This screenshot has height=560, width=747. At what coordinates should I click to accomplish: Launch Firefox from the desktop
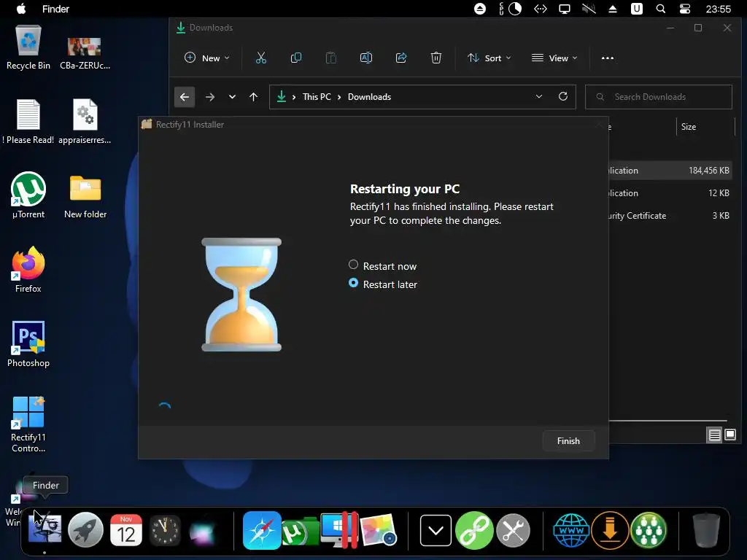click(28, 270)
